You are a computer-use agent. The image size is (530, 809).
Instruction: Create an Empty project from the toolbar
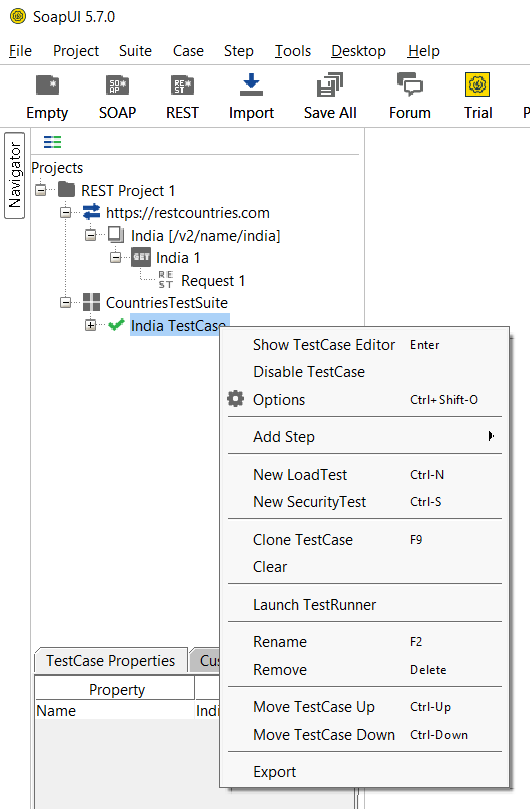[47, 97]
